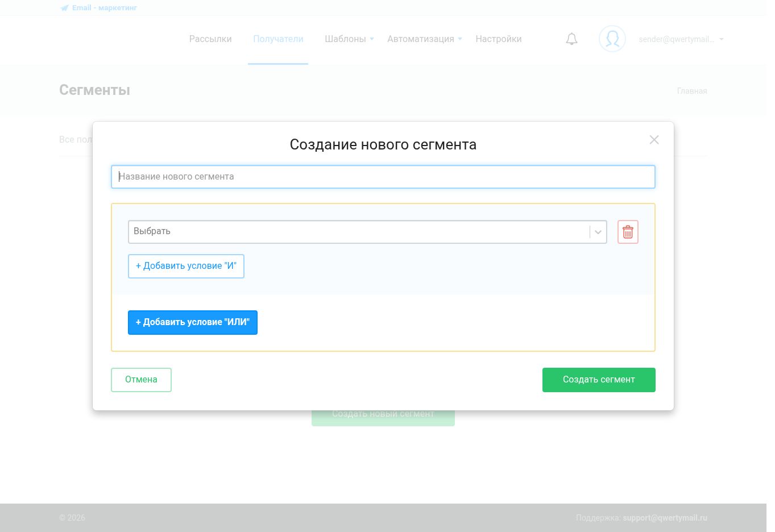Click Создать сегмент button

click(599, 380)
